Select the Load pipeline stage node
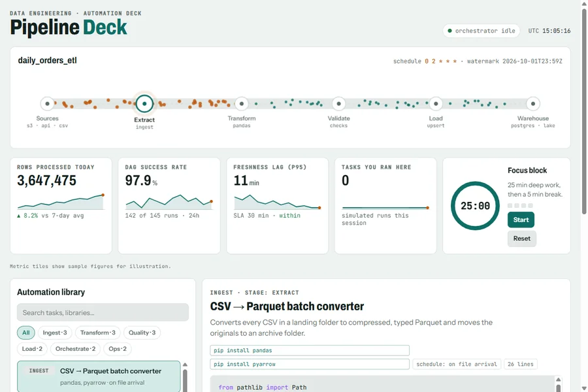 point(436,103)
